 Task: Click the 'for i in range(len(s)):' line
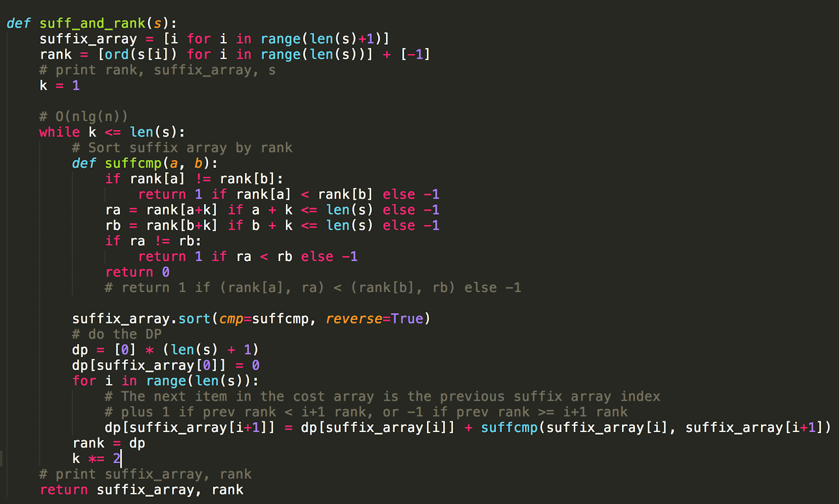coord(166,381)
